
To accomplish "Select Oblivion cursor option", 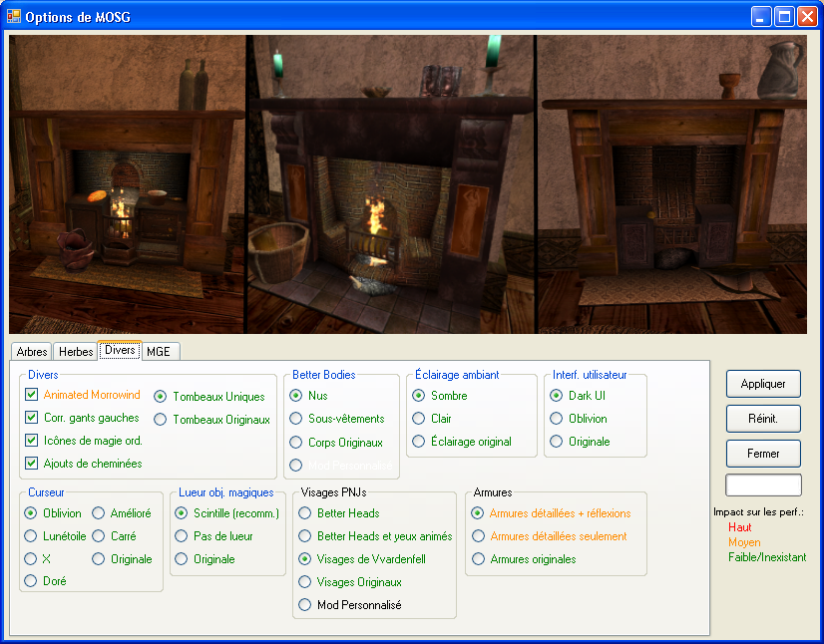I will (31, 512).
